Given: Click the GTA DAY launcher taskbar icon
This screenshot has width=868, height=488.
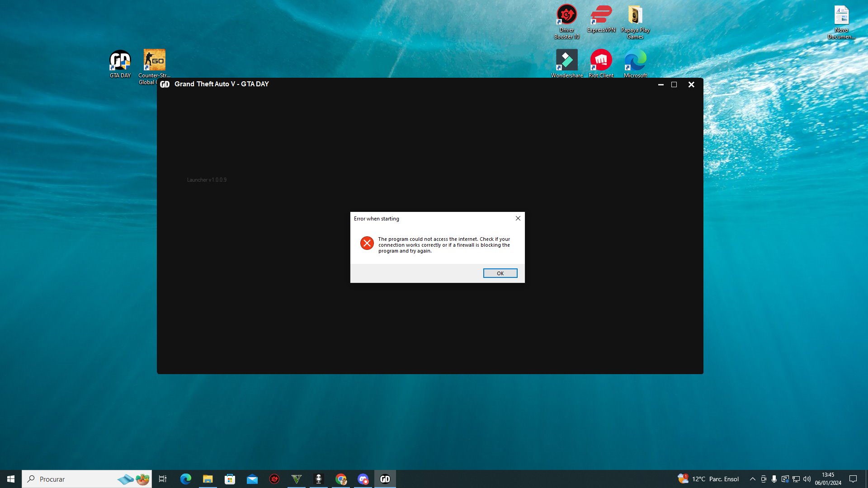Looking at the screenshot, I should pyautogui.click(x=385, y=479).
